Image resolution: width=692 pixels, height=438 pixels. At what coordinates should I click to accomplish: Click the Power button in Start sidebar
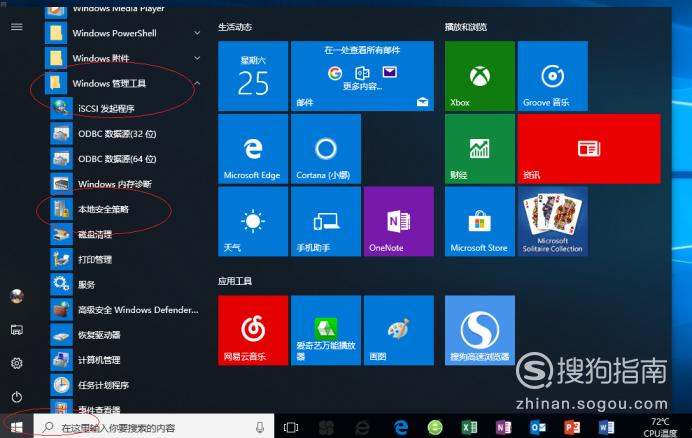[17, 396]
